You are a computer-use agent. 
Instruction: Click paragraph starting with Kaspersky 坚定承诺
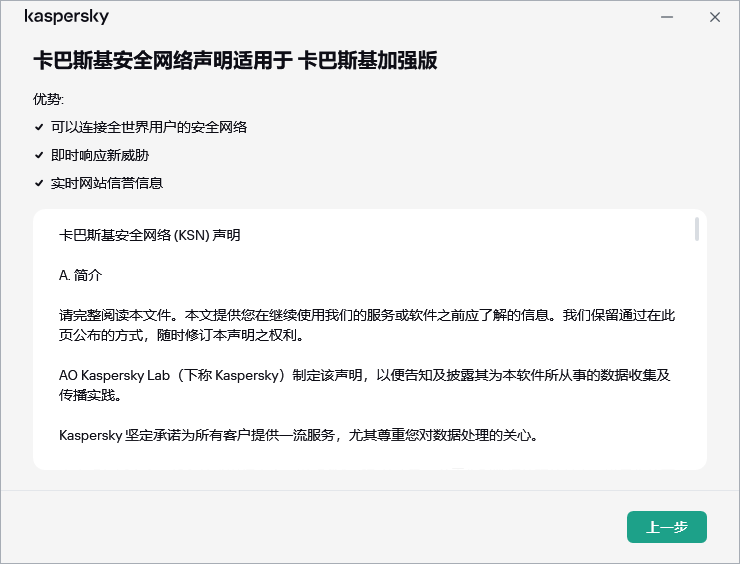[298, 435]
